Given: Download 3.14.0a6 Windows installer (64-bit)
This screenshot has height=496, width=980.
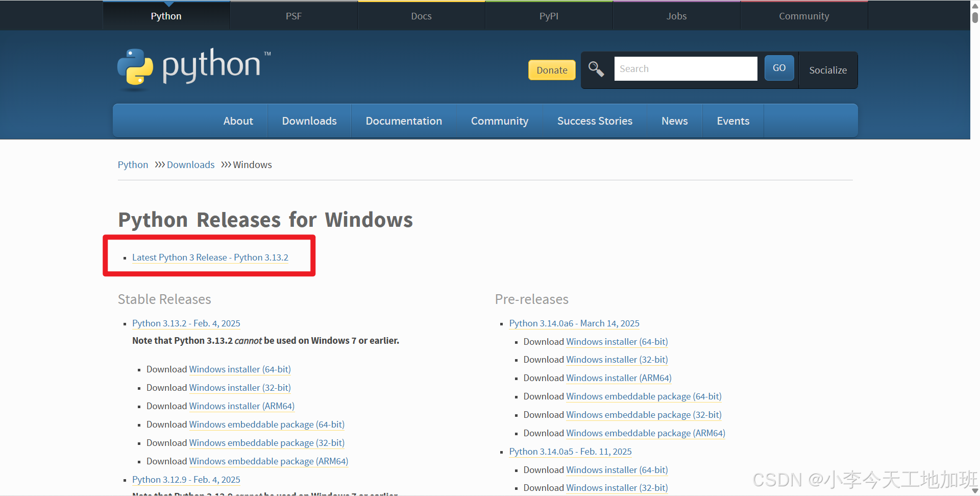Looking at the screenshot, I should tap(617, 342).
